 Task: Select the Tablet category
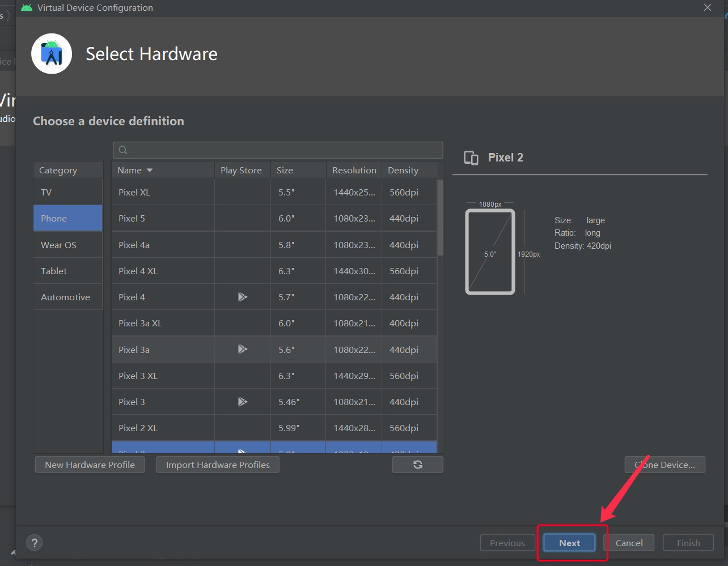click(x=68, y=271)
